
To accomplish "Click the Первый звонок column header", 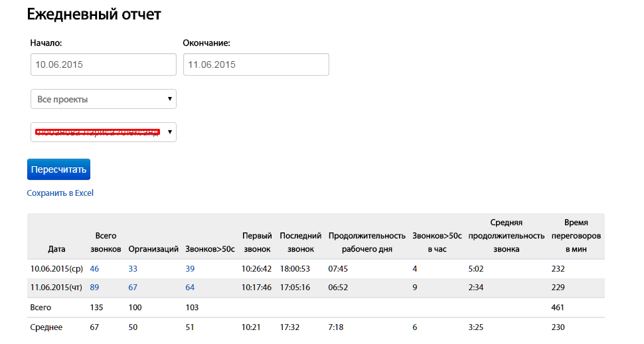I will 256,242.
